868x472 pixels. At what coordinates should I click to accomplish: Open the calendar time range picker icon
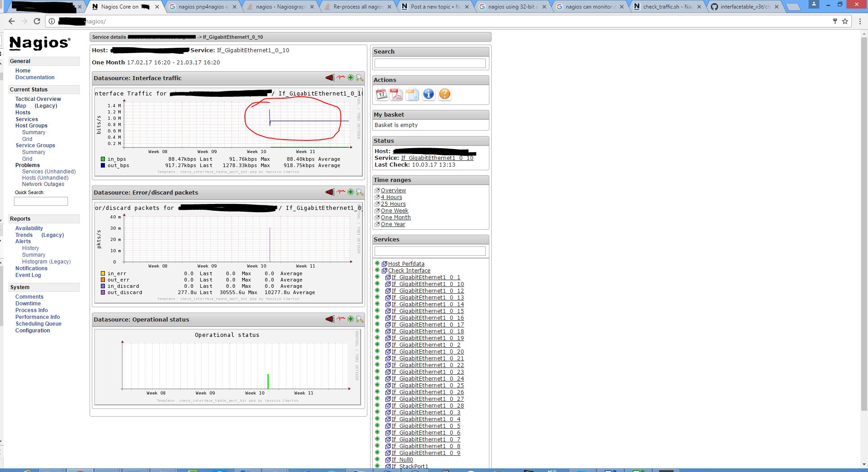pyautogui.click(x=381, y=94)
